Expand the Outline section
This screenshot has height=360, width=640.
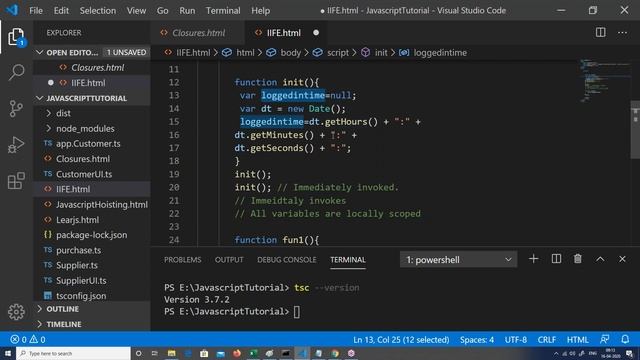coord(40,309)
